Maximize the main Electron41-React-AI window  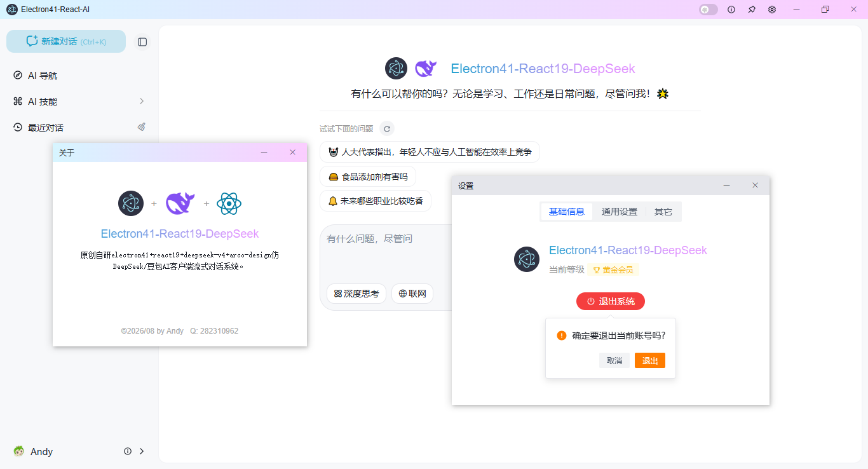(x=825, y=10)
